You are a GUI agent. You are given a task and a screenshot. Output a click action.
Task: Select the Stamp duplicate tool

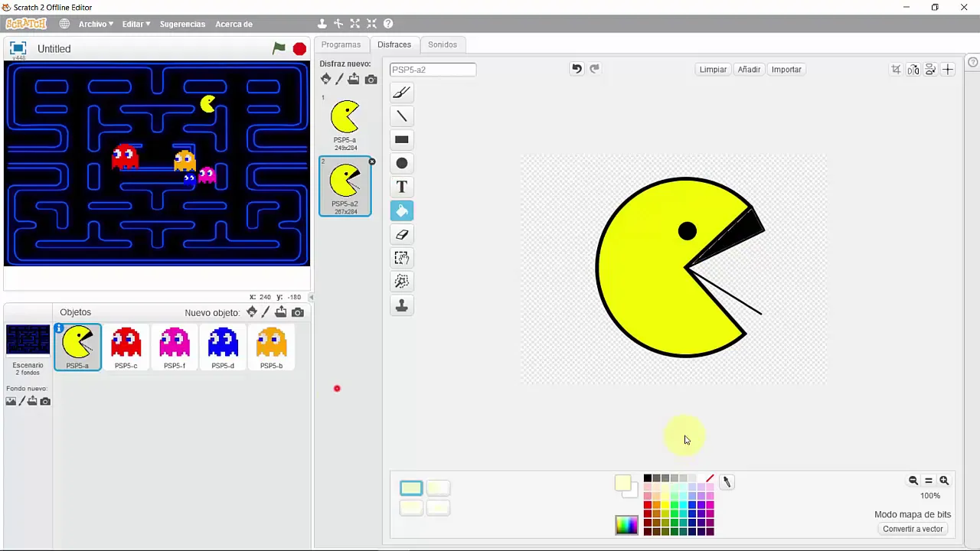coord(401,305)
